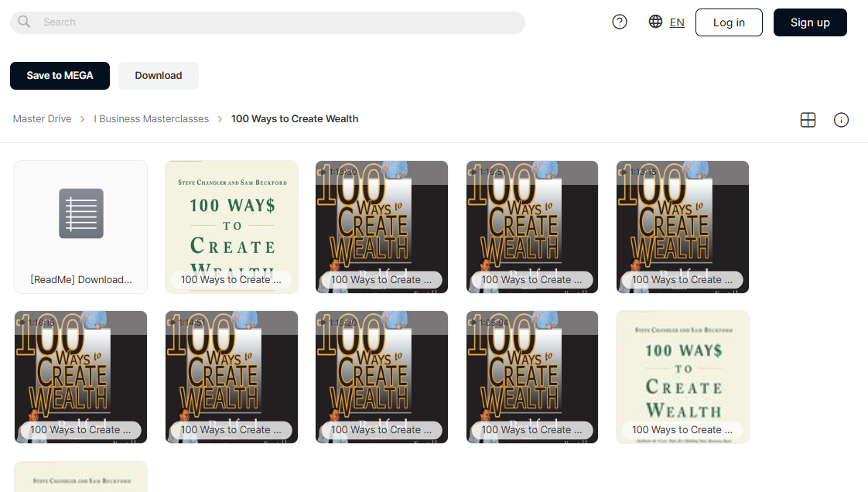Click the video icon on the 1:05:04 clip
Image resolution: width=868 pixels, height=492 pixels.
click(x=472, y=322)
